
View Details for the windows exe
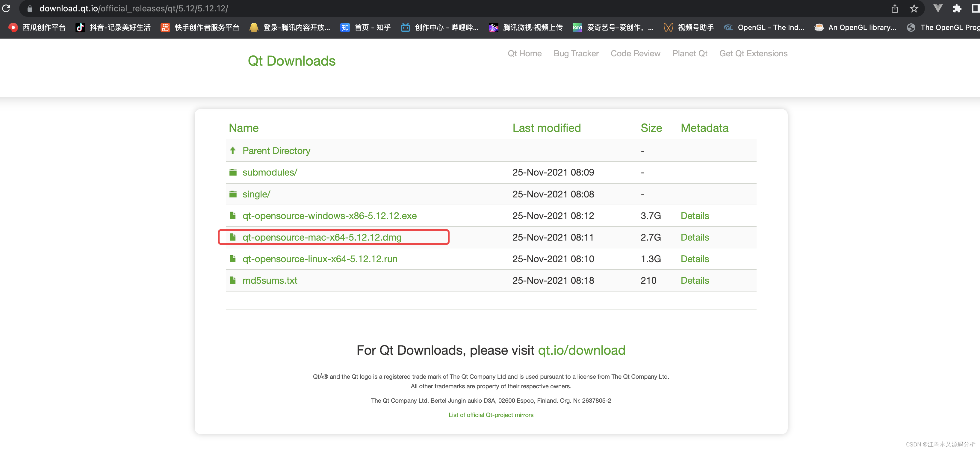695,216
